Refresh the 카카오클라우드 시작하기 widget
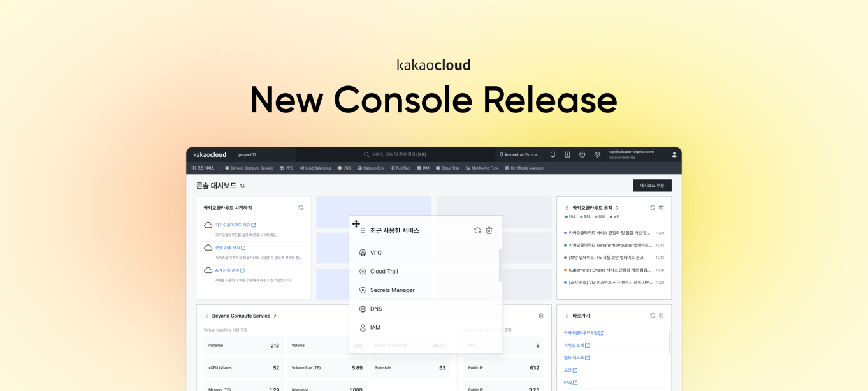868x391 pixels. click(301, 208)
